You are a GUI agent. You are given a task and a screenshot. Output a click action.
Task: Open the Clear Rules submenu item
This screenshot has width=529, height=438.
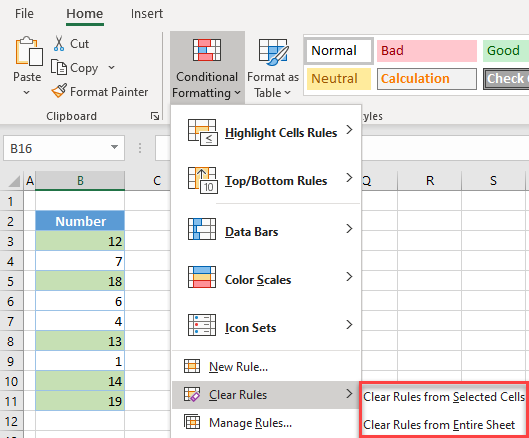pos(266,395)
